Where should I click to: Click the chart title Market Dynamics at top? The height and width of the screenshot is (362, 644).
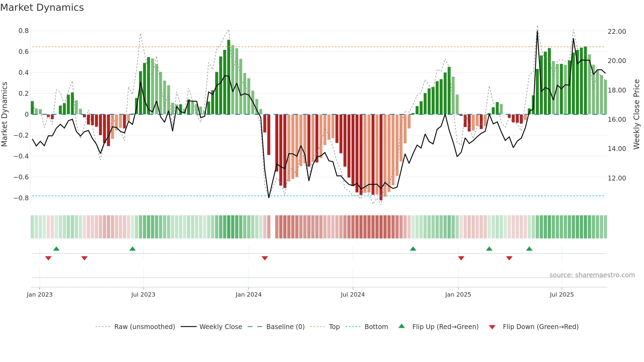pyautogui.click(x=42, y=8)
